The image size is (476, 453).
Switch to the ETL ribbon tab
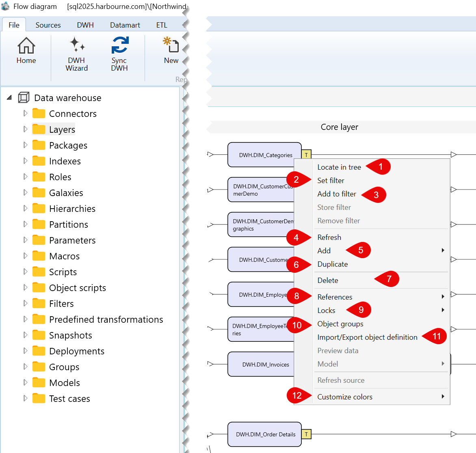(x=162, y=25)
